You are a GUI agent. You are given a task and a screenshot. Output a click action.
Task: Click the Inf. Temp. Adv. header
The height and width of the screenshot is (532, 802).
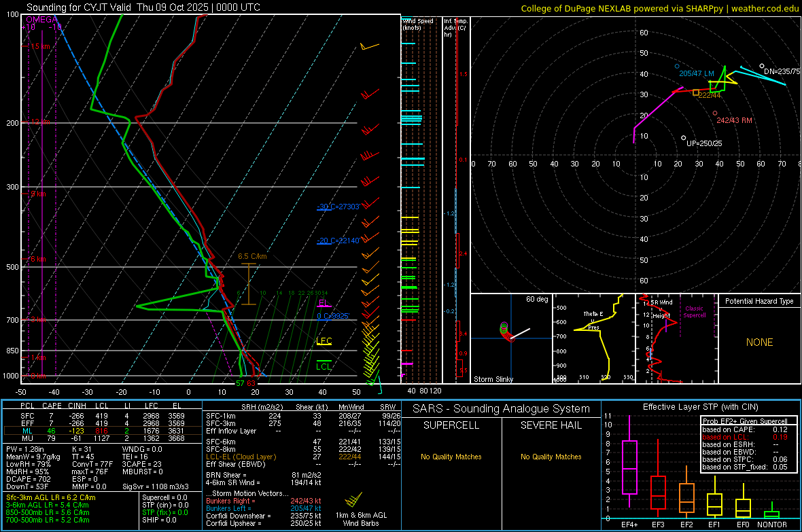(x=456, y=28)
